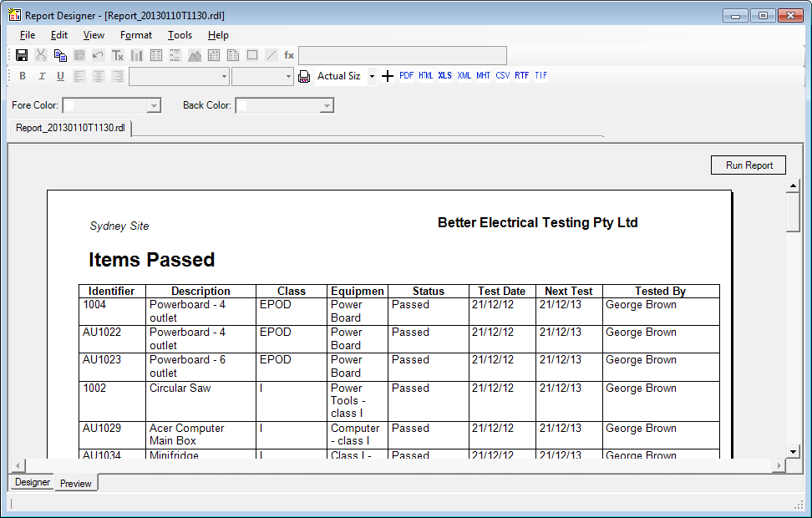Open the Format menu
The width and height of the screenshot is (812, 518).
click(135, 35)
